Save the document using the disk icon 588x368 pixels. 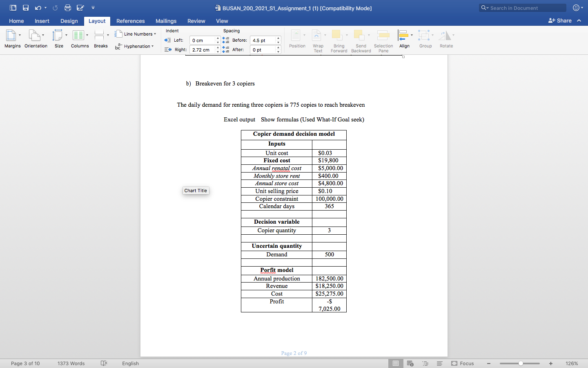(x=25, y=7)
